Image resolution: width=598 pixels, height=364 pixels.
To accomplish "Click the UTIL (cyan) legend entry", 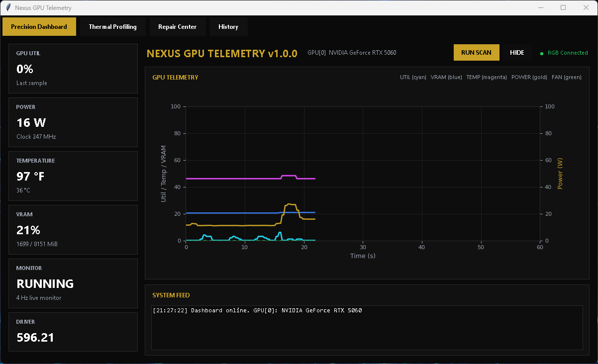I will click(413, 77).
